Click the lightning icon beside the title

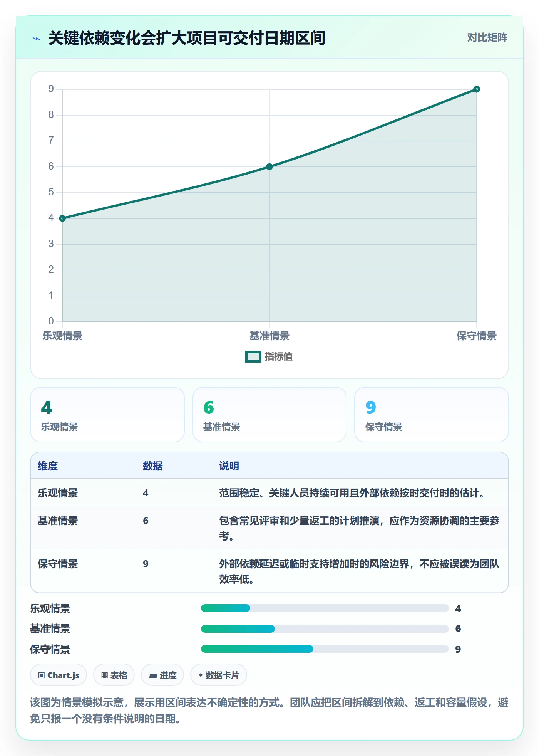point(37,39)
